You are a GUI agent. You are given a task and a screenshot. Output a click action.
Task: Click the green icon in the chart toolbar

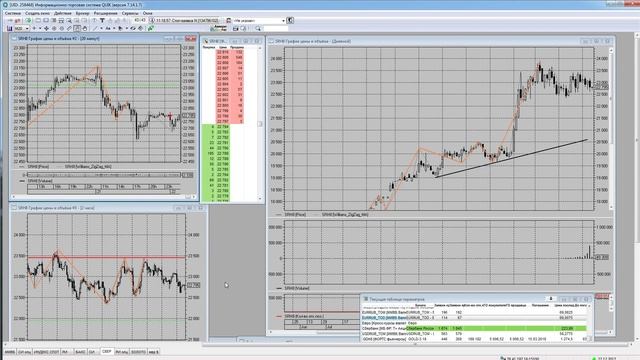151,29
